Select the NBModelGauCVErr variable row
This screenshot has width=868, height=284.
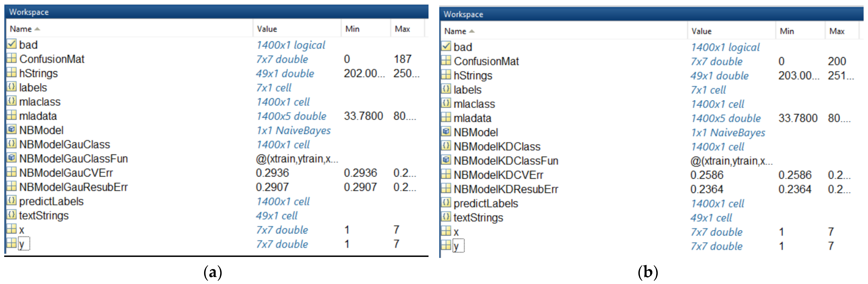click(x=66, y=173)
